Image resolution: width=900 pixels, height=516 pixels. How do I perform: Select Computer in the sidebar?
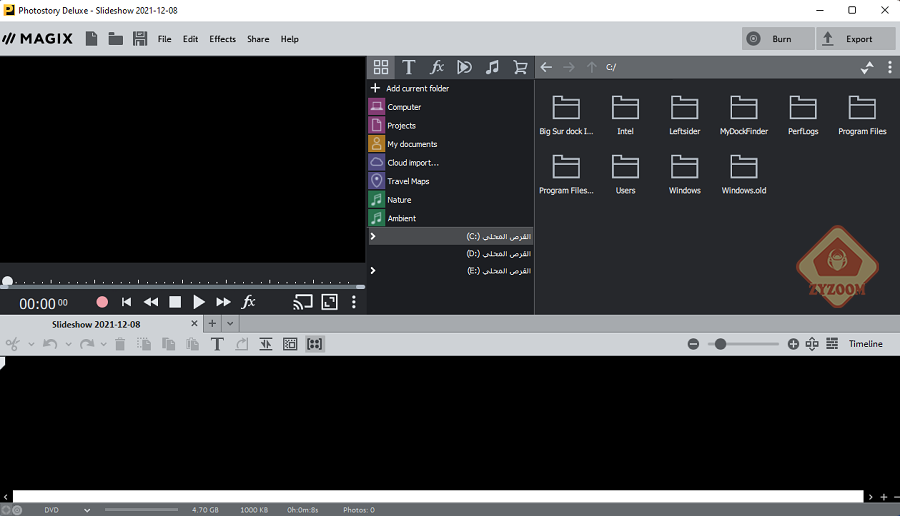point(404,107)
